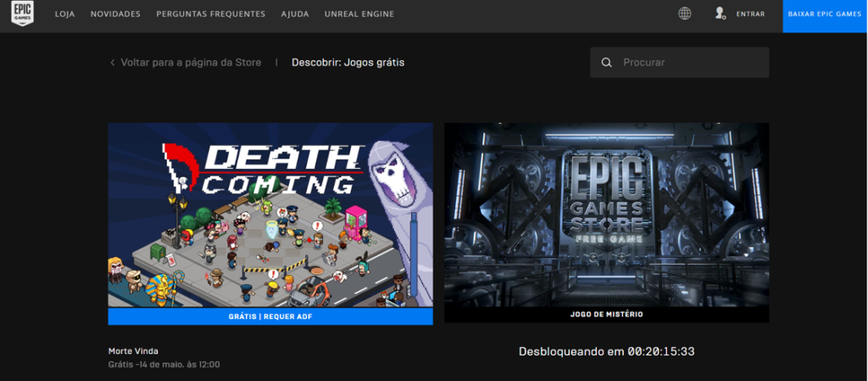Screen dimensions: 868x381
Task: Open the Death Coming game artwork
Action: [x=270, y=214]
